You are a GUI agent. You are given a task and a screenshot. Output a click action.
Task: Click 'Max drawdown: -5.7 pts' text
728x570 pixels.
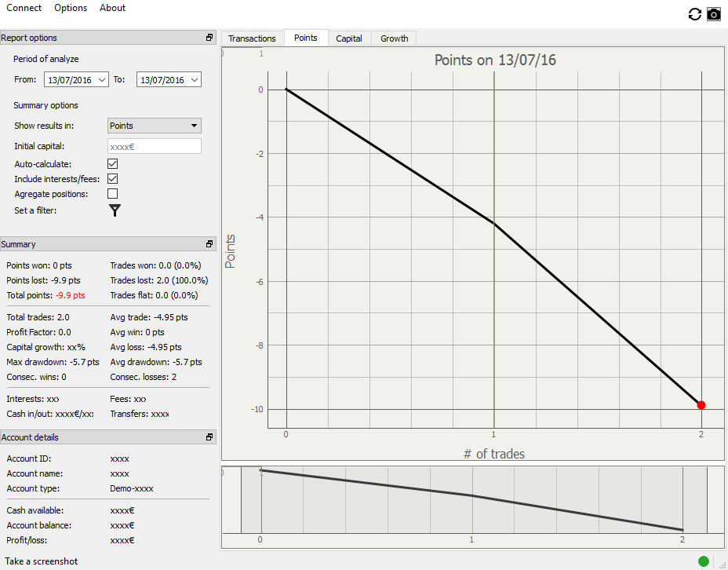click(53, 362)
